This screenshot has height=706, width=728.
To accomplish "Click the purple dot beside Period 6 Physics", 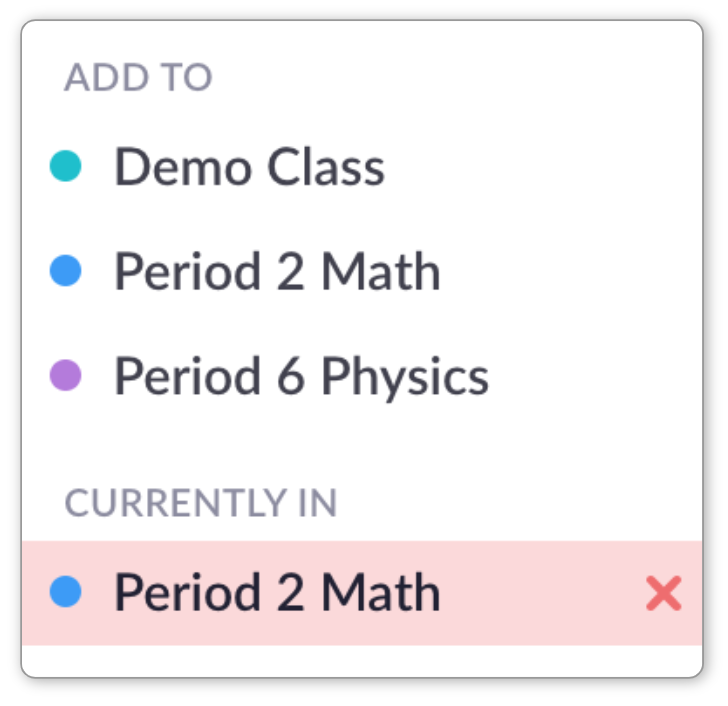I will [x=66, y=377].
